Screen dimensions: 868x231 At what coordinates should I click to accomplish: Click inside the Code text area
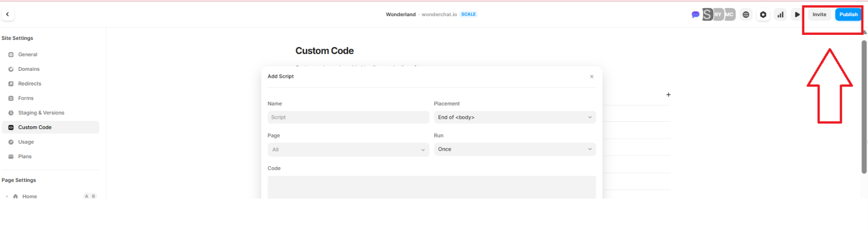[x=431, y=187]
